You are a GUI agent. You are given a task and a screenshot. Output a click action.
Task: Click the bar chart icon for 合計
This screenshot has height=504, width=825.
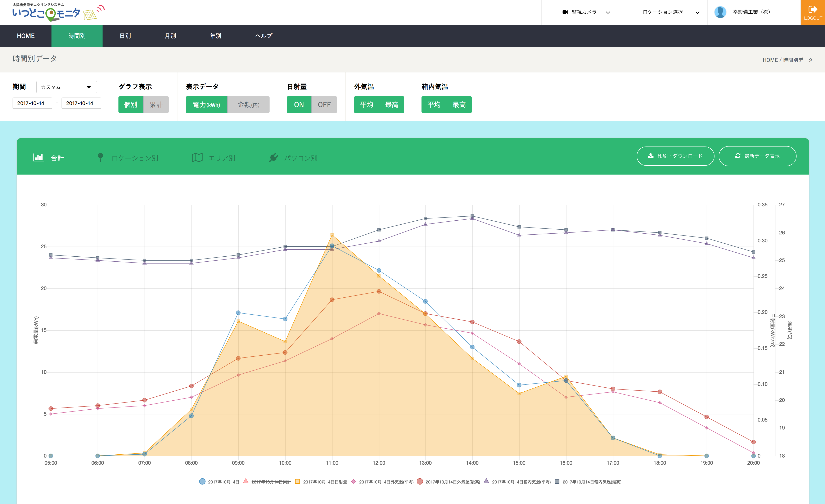[39, 157]
